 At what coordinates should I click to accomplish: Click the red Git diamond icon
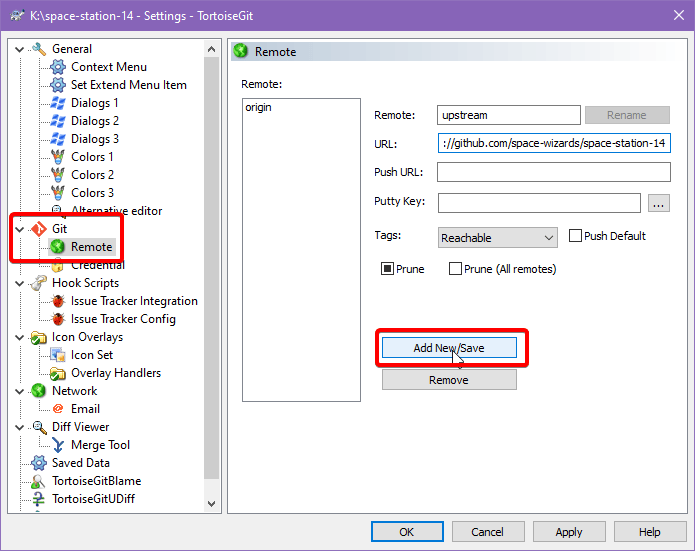coord(39,229)
